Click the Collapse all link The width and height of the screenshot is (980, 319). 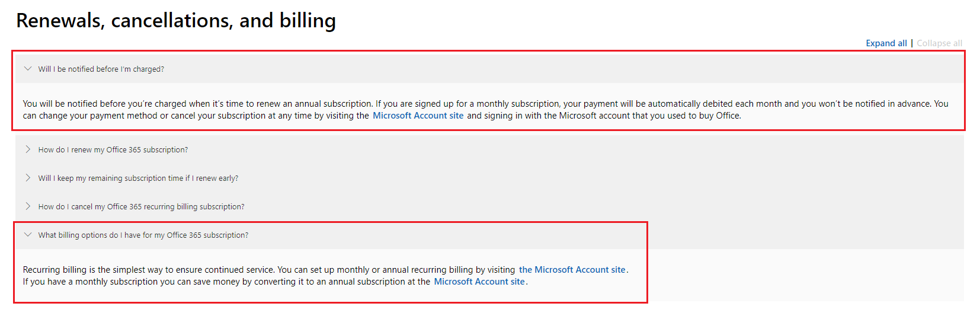point(939,43)
